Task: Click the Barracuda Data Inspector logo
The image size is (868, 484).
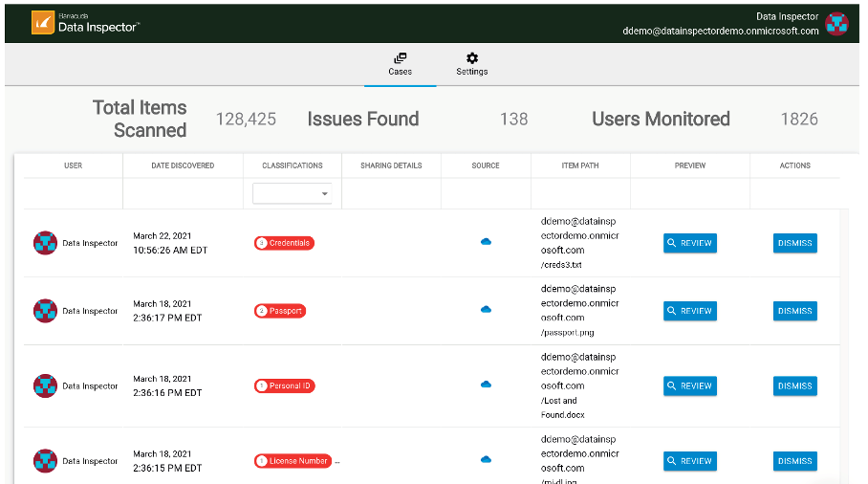Action: tap(85, 23)
